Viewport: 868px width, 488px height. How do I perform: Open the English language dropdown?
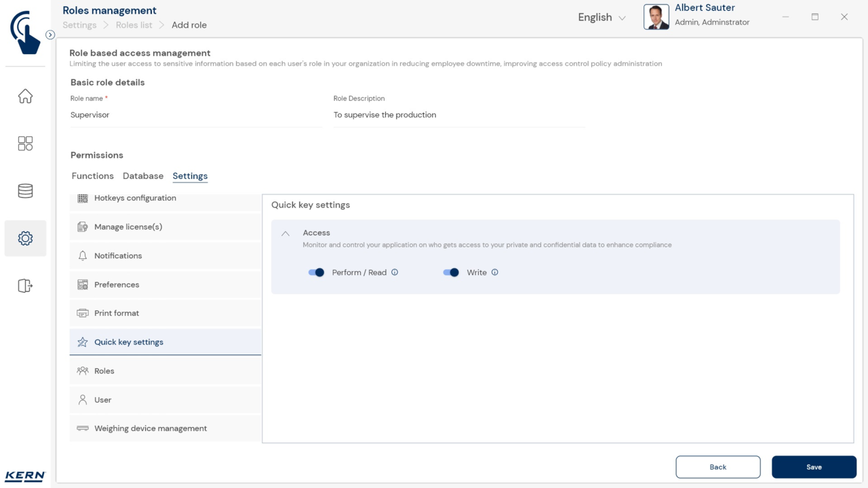(x=601, y=18)
